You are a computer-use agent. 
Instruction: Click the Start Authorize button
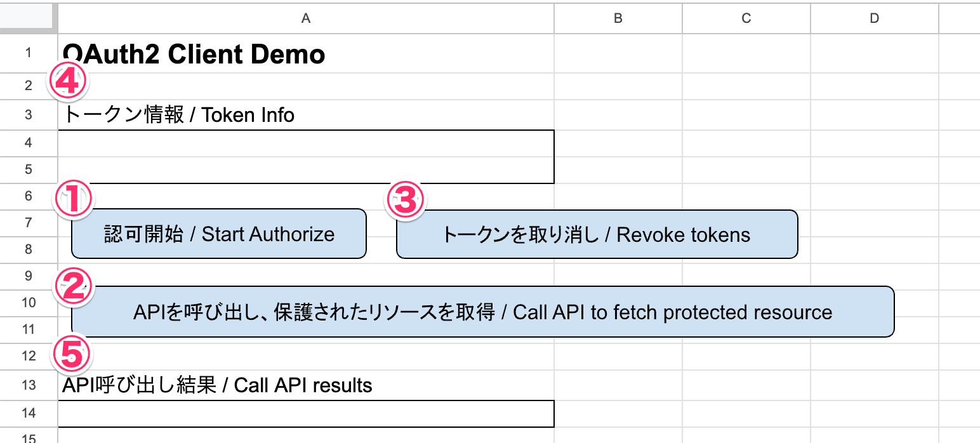[x=219, y=234]
